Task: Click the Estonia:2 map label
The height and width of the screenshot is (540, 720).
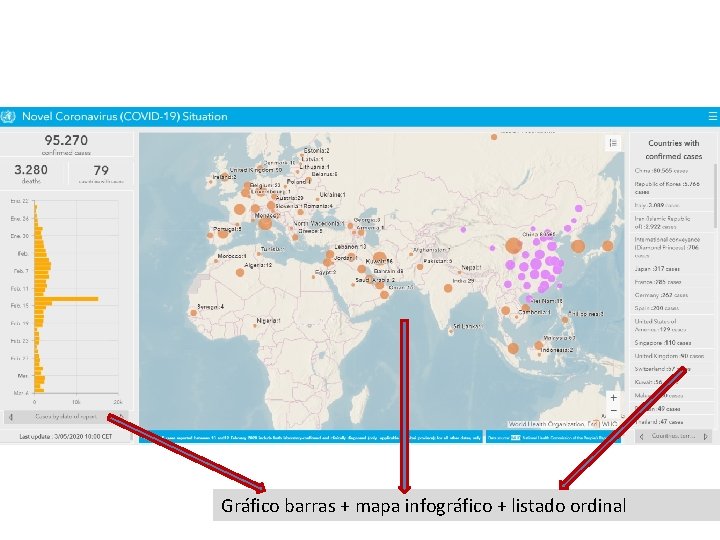Action: click(x=316, y=150)
